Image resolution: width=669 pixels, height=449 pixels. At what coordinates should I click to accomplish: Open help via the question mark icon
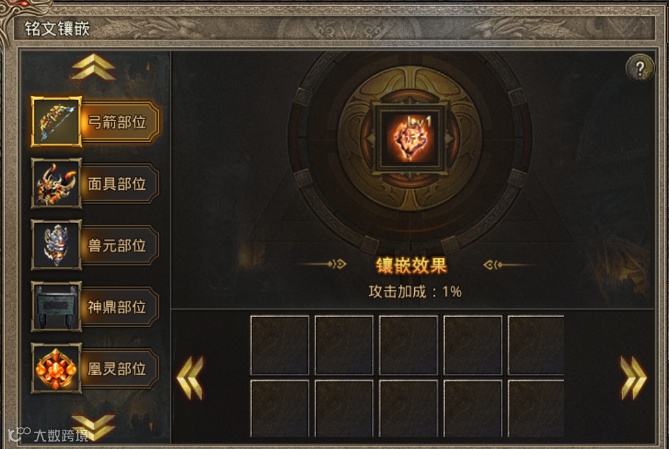[x=640, y=68]
